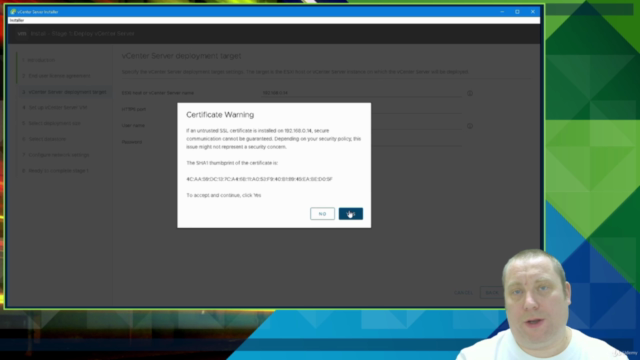Click the Password label

tap(132, 142)
